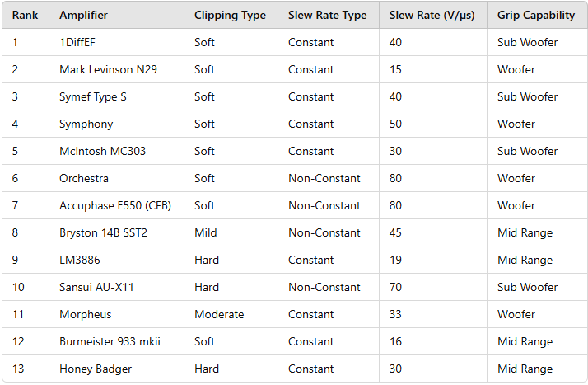Screen dimensions: 588x385
Task: Click the Slew Rate Type header
Action: 328,15
